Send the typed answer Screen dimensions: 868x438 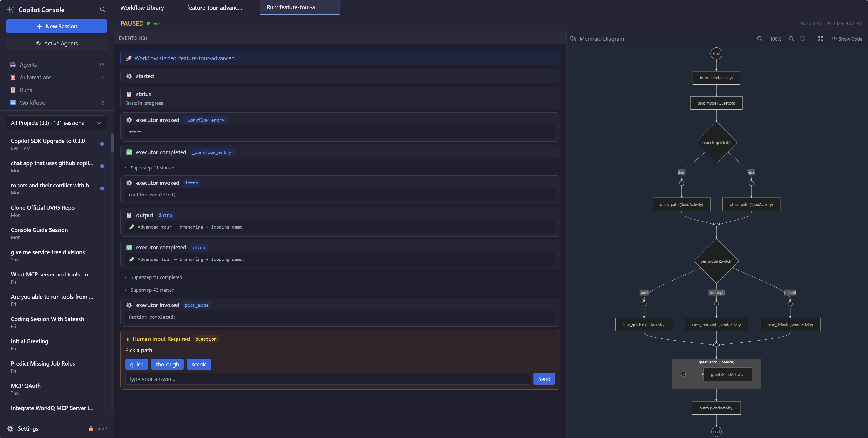tap(544, 379)
